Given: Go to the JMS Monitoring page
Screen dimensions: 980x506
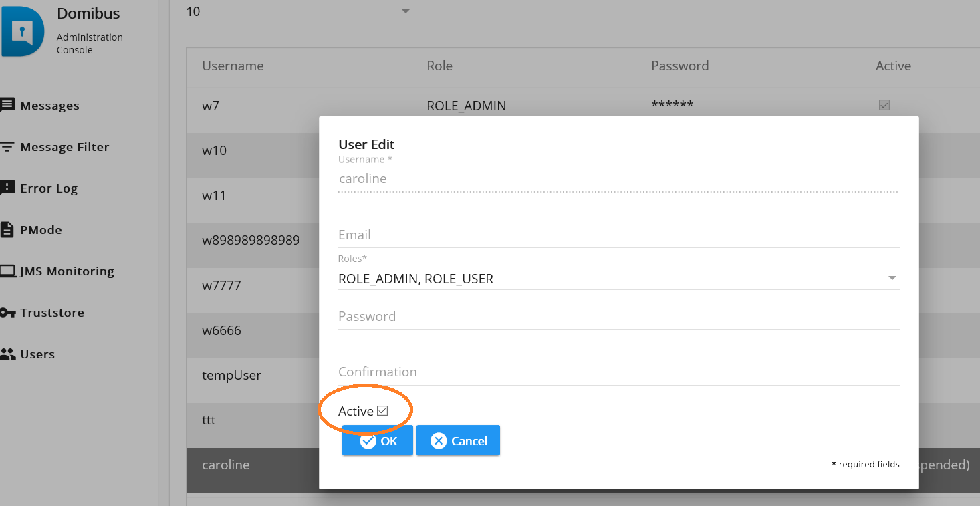Looking at the screenshot, I should [x=67, y=271].
